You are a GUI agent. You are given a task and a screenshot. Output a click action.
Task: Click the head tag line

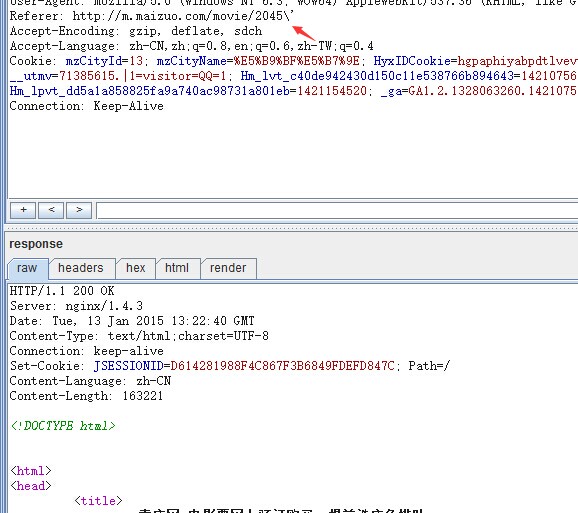click(31, 486)
